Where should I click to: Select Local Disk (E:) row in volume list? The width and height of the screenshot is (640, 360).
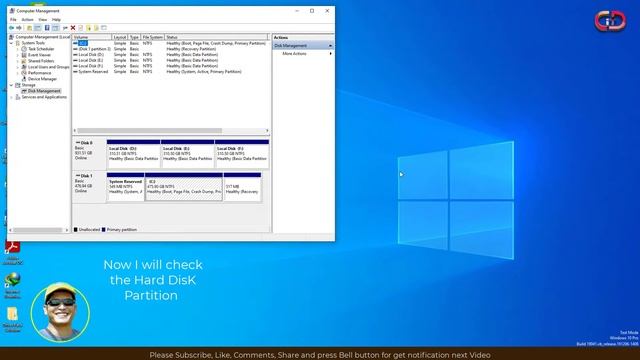click(x=171, y=60)
